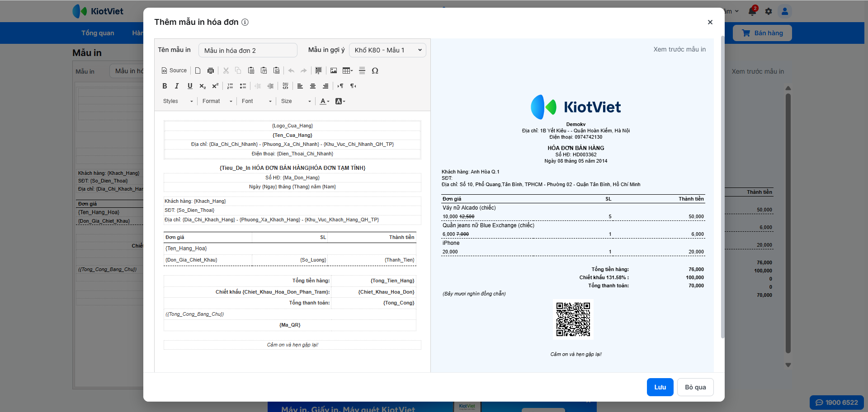868x412 pixels.
Task: Click the Create Div Container icon
Action: (285, 86)
